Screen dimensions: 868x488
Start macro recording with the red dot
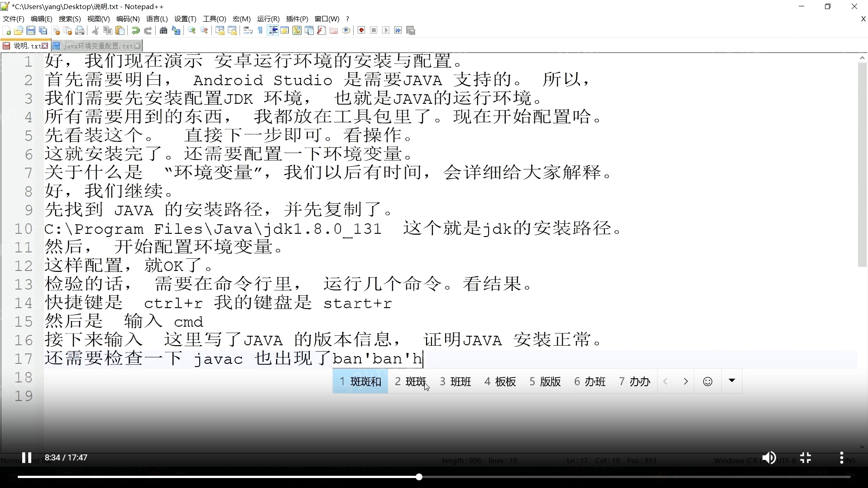tap(361, 30)
